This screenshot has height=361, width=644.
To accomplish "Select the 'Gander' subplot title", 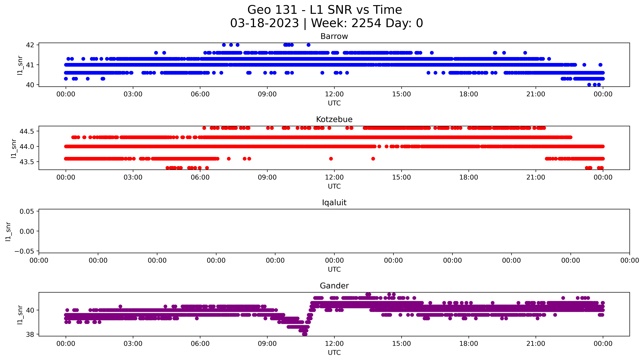I will [334, 286].
